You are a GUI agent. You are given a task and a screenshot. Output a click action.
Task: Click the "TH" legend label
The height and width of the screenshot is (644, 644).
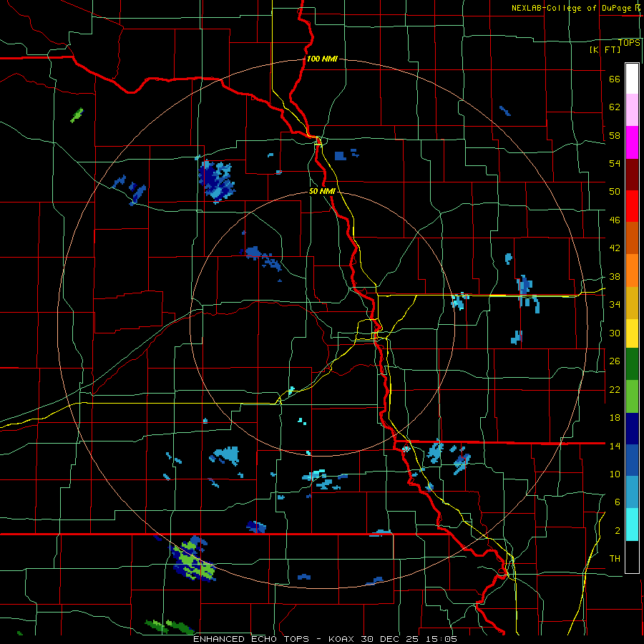pyautogui.click(x=615, y=559)
